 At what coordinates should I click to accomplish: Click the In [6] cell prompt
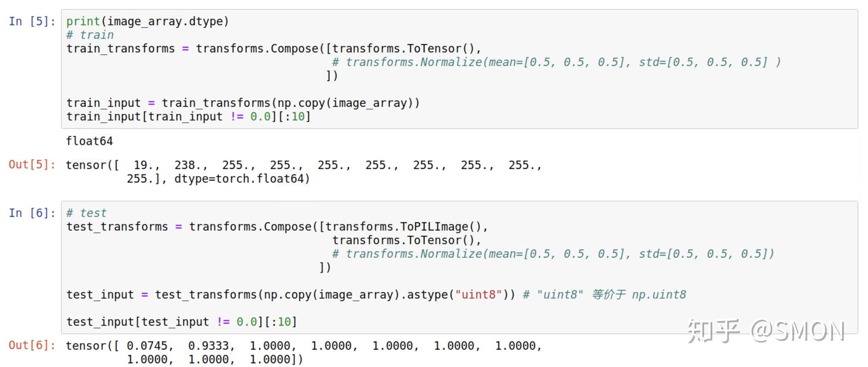click(x=32, y=213)
